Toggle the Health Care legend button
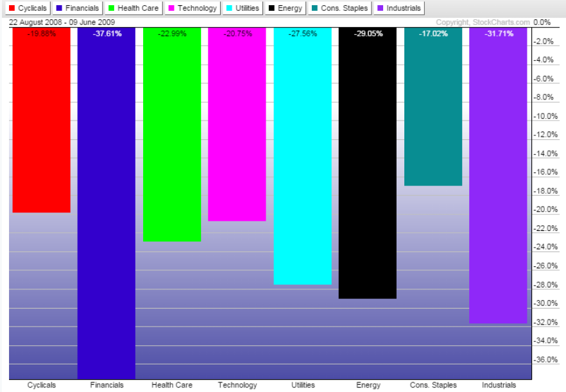 133,8
